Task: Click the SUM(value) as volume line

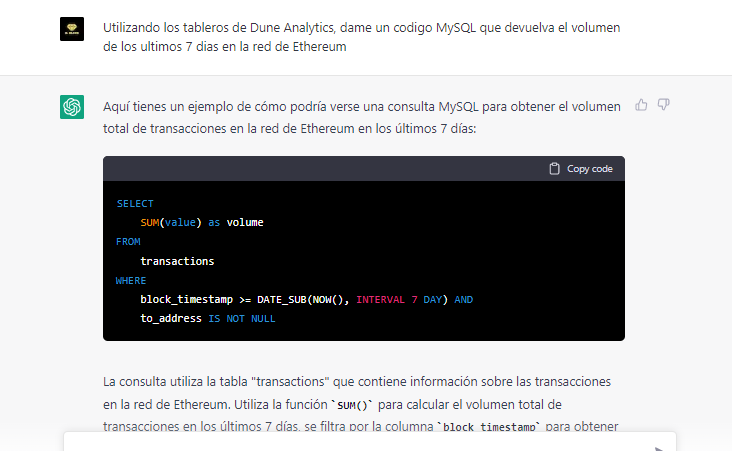Action: pos(202,223)
